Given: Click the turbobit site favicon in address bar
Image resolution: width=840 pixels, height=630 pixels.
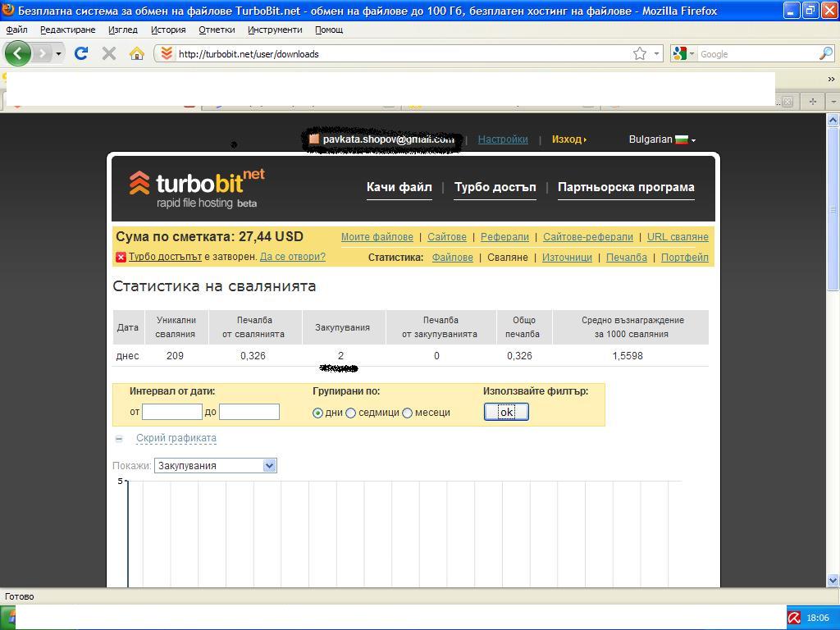Looking at the screenshot, I should [x=167, y=53].
